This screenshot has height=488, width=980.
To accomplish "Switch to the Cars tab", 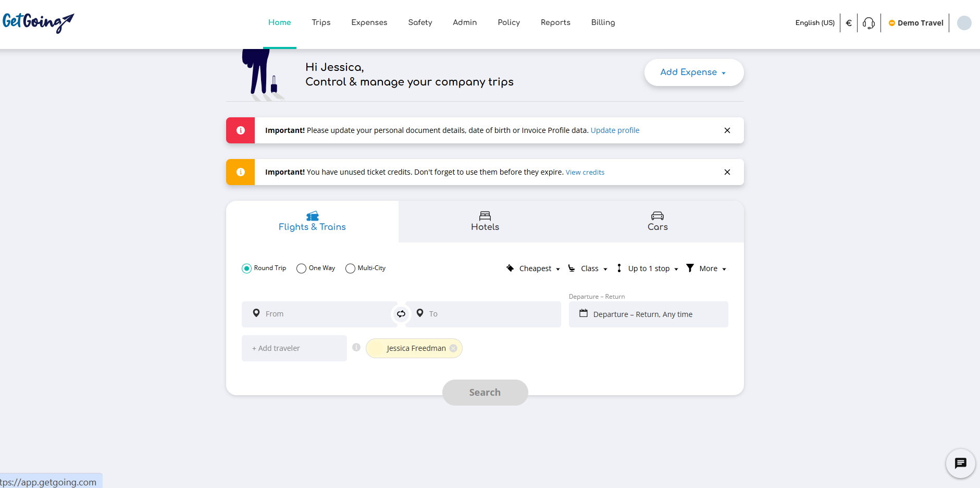I will 658,222.
